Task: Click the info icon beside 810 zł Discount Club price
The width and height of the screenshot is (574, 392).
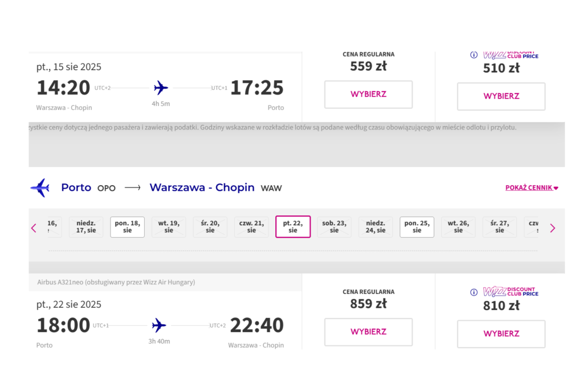Action: coord(474,292)
